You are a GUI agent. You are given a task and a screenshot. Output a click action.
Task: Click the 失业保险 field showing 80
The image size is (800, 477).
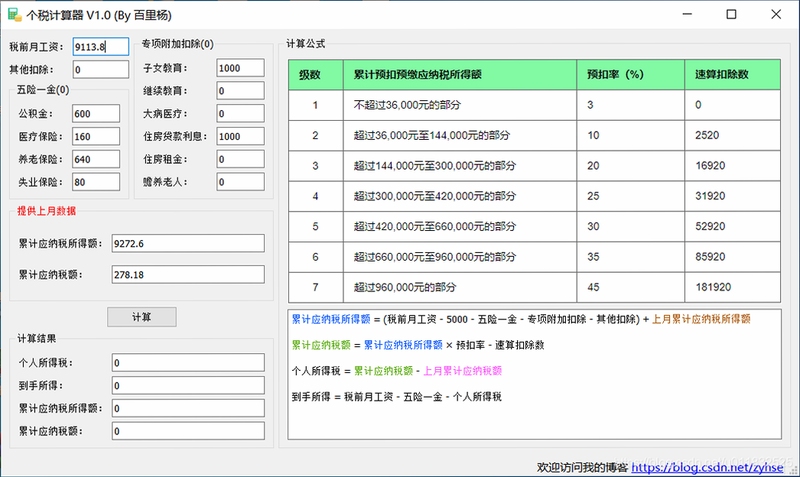click(96, 182)
